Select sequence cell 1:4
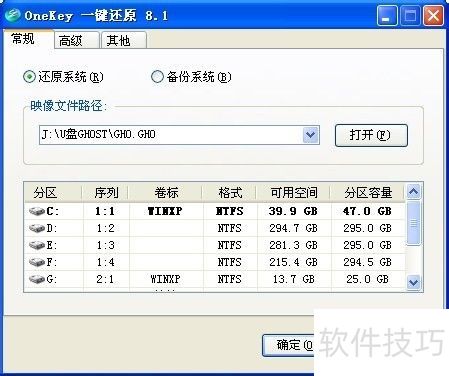 105,262
